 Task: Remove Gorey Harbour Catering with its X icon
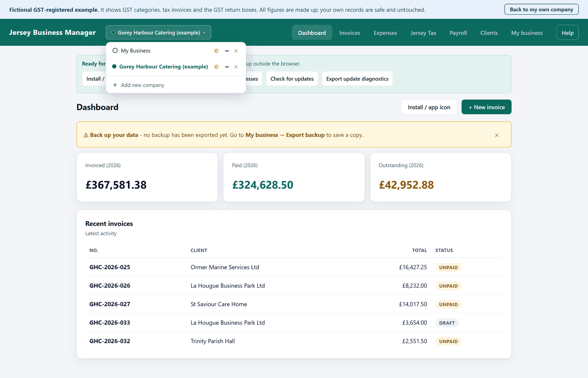[236, 66]
